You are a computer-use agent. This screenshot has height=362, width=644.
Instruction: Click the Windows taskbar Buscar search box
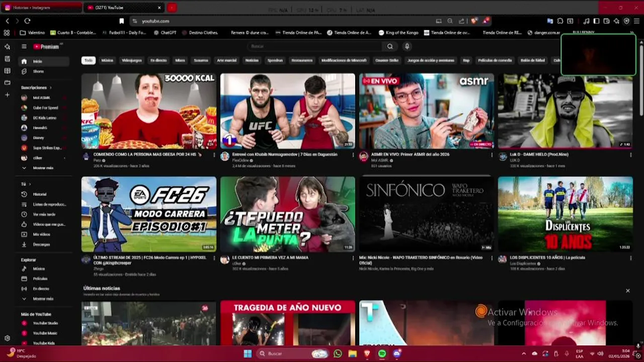293,353
